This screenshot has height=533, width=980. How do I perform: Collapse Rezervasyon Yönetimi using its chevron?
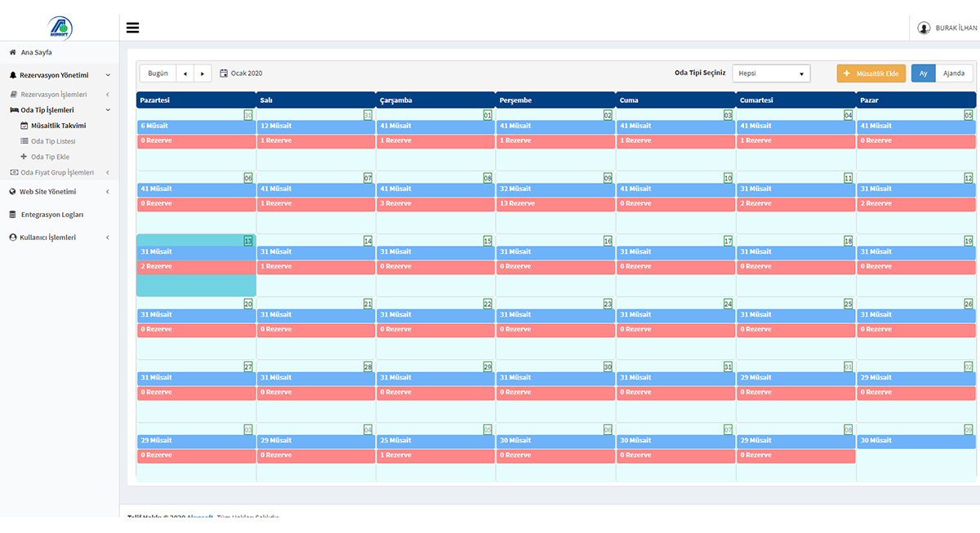coord(108,75)
